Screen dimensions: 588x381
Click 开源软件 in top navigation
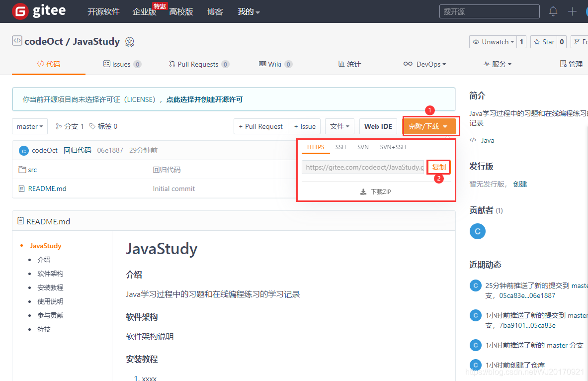[x=103, y=11]
